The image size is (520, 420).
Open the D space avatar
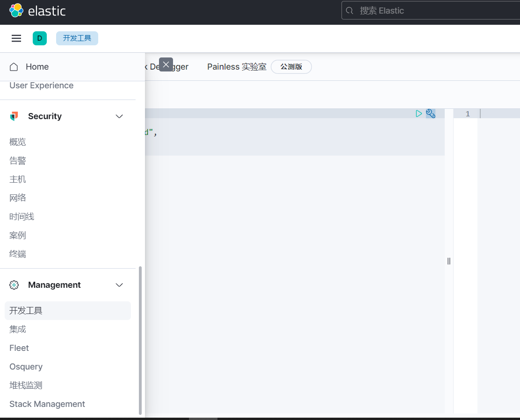[39, 38]
